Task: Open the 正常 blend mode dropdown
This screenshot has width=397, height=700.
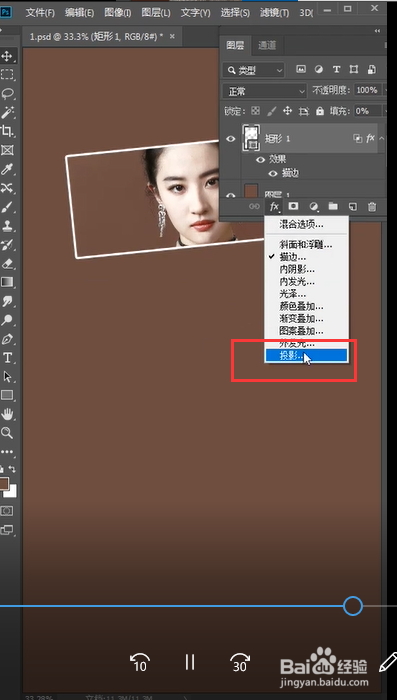Action: coord(265,91)
